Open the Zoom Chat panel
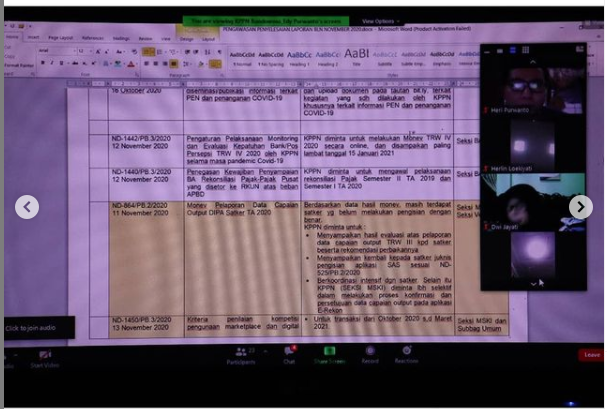Screen dimensions: 607x409 click(289, 356)
